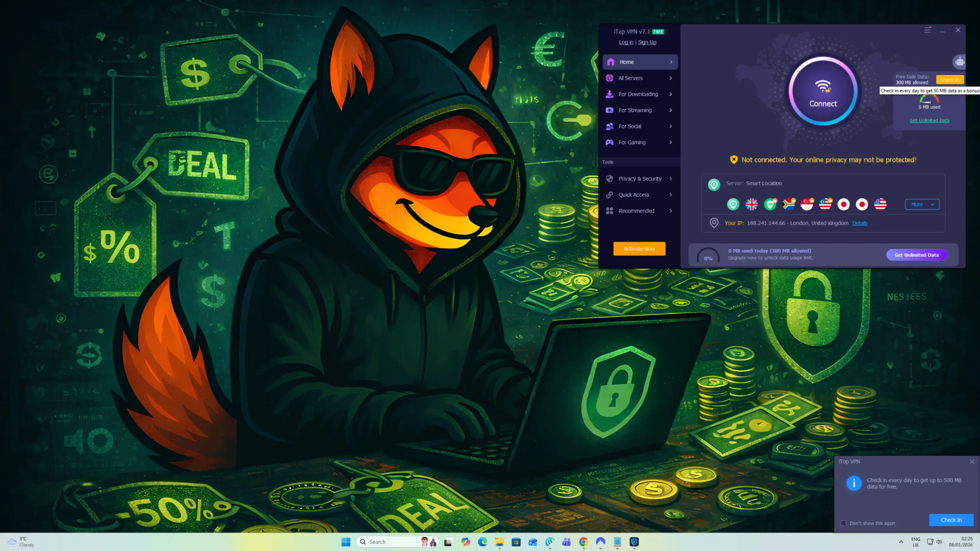The image size is (980, 551).
Task: Expand the For Streaming chevron arrow
Action: [671, 110]
